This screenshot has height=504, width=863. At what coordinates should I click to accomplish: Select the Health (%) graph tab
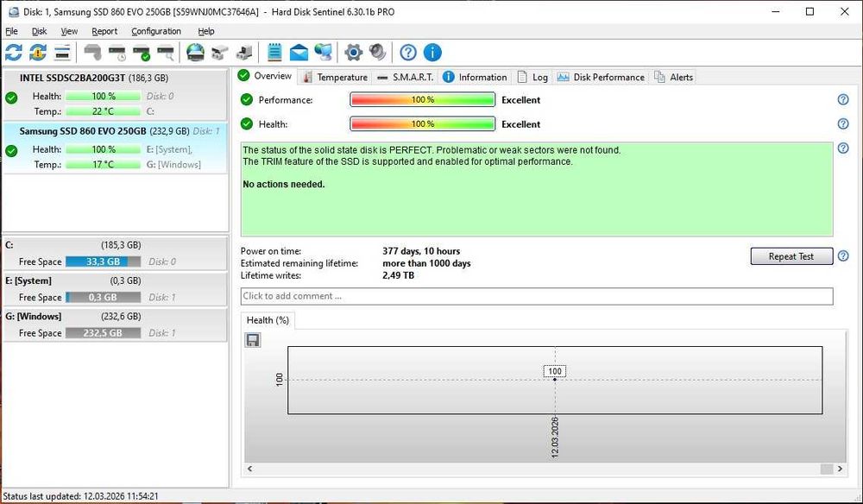pos(268,320)
